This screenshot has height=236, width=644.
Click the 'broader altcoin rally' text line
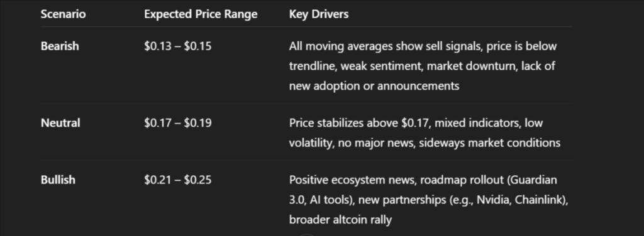pyautogui.click(x=340, y=219)
